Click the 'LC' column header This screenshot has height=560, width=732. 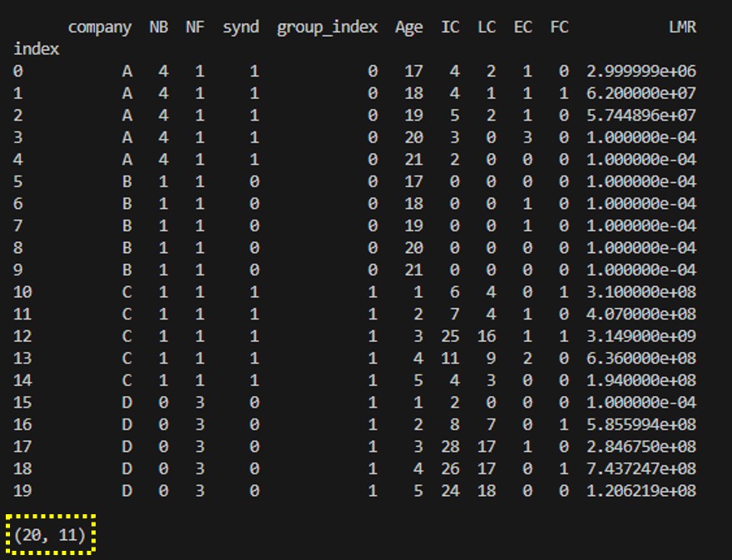487,27
